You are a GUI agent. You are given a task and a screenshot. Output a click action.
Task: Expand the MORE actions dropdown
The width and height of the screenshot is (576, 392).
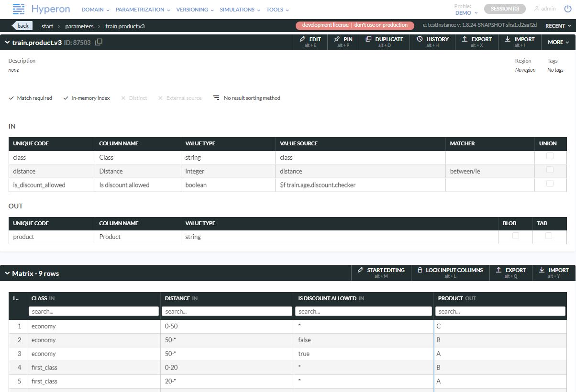(x=558, y=42)
